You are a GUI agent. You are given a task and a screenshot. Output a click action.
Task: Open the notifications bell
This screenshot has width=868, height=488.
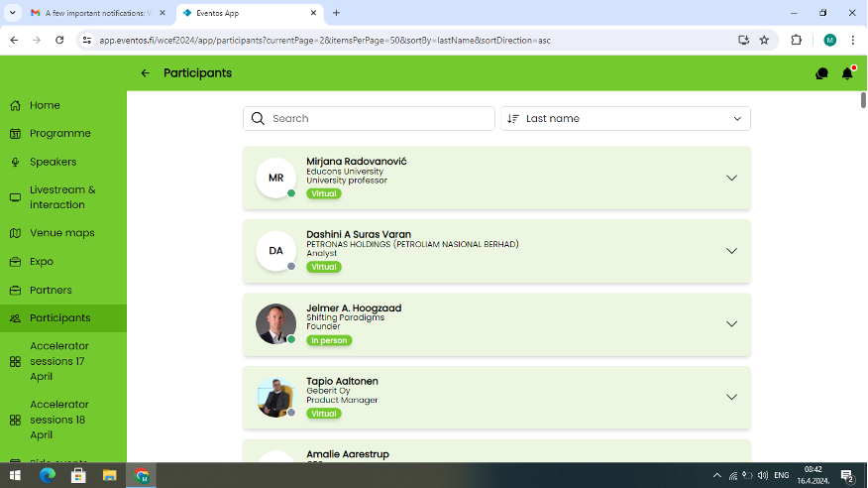pos(847,73)
